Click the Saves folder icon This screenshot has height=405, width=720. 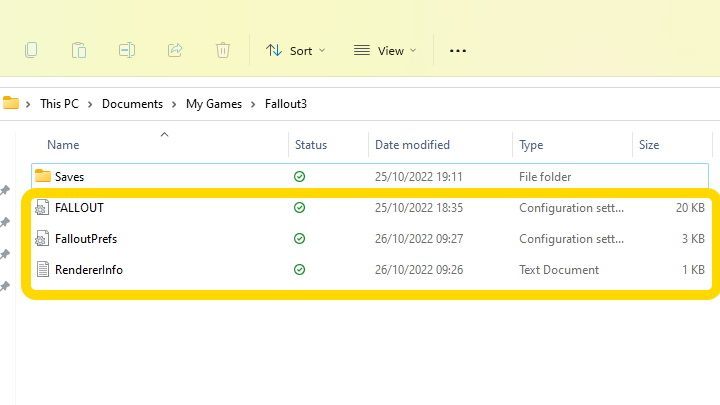click(x=43, y=175)
